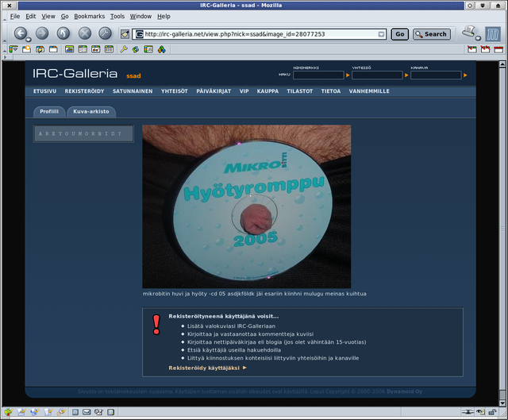The image size is (508, 420).
Task: Click the Go button beside address bar
Action: pyautogui.click(x=399, y=34)
